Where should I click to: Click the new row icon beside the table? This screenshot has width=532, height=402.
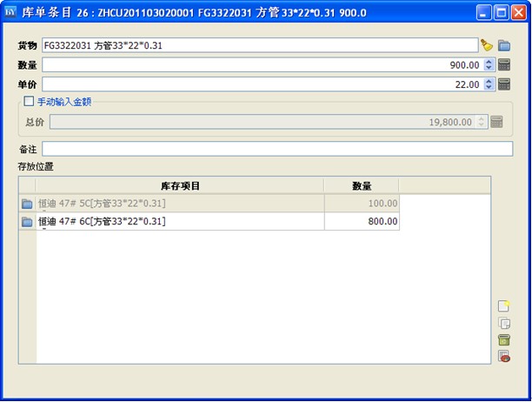(x=503, y=306)
